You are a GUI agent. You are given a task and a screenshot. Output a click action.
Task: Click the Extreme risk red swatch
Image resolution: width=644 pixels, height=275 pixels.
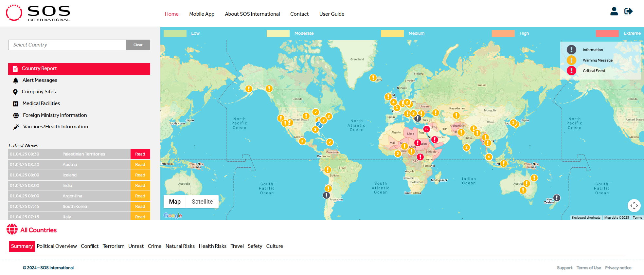607,33
